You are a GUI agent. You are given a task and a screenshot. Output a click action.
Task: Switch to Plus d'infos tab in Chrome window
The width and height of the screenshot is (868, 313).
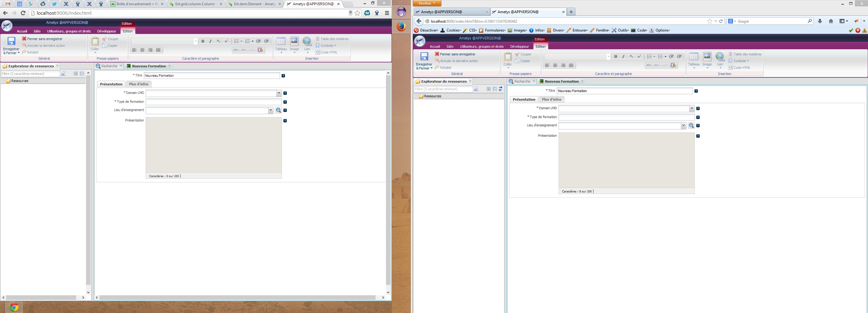(138, 84)
